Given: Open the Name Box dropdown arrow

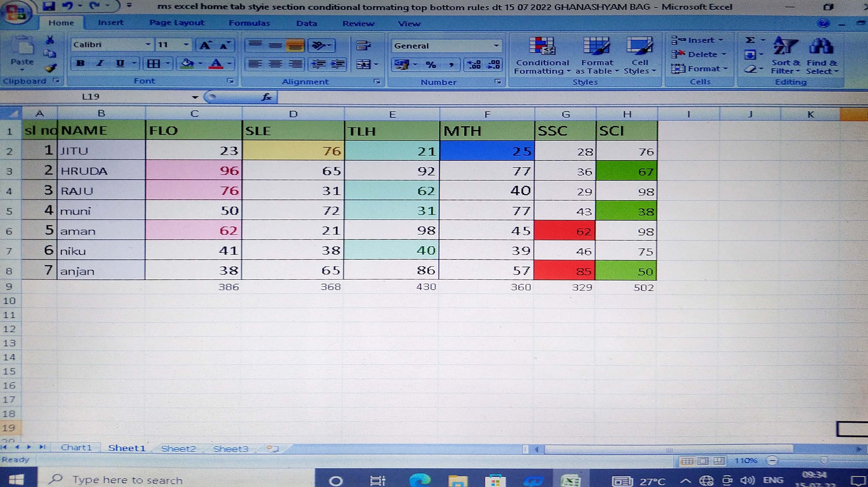Looking at the screenshot, I should click(x=195, y=97).
